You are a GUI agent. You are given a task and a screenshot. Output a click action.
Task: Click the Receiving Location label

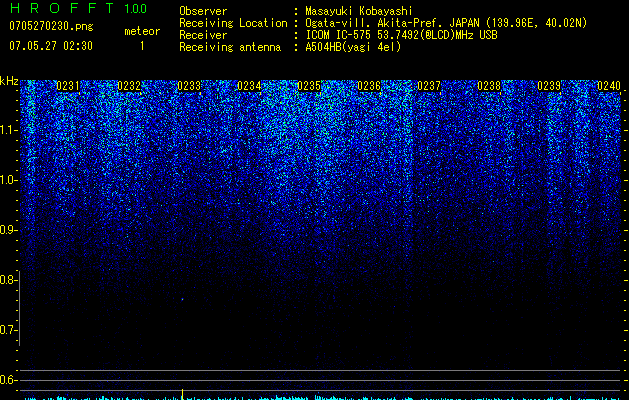(233, 23)
